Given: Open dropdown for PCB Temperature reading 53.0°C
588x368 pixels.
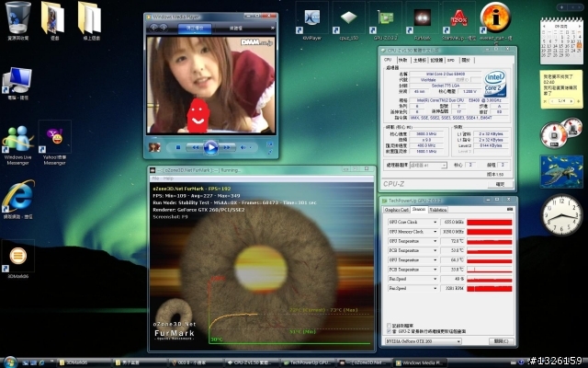Looking at the screenshot, I should 435,250.
